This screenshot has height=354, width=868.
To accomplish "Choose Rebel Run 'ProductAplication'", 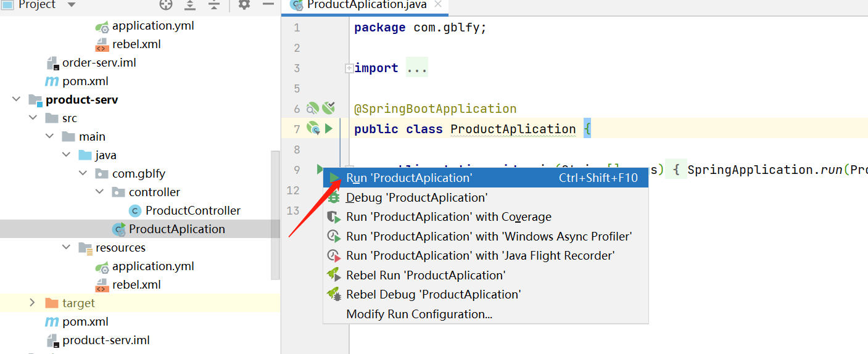I will pyautogui.click(x=486, y=275).
